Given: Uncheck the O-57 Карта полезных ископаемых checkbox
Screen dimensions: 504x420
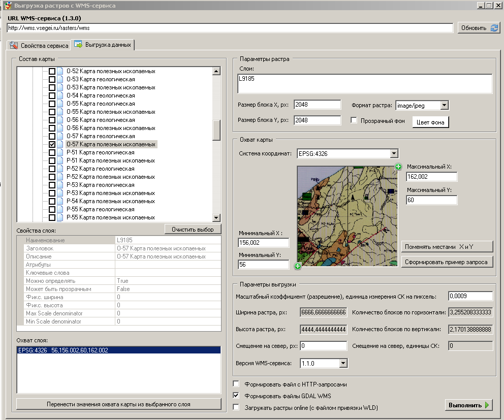Looking at the screenshot, I should tap(52, 144).
